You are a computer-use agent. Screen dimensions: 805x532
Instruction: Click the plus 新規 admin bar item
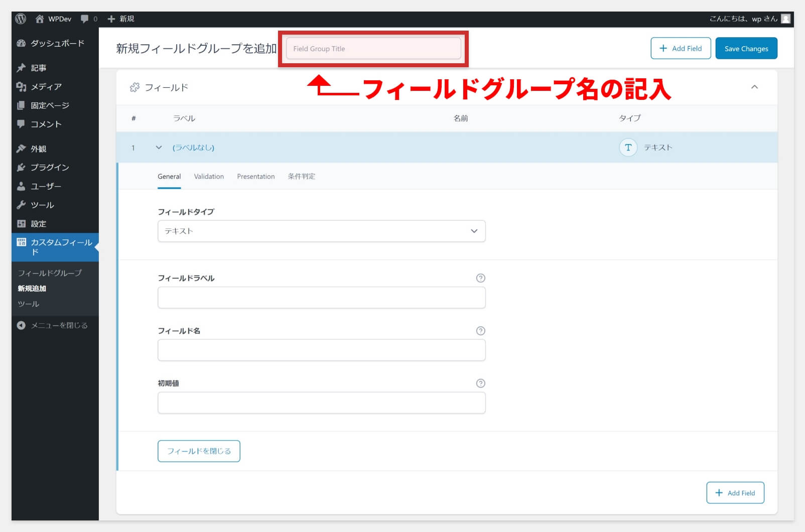coord(121,19)
